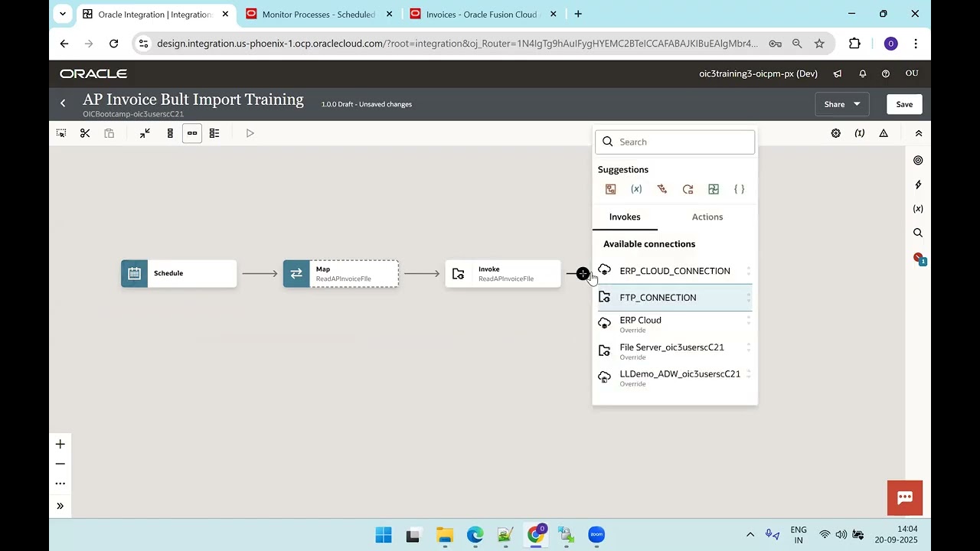Open File Explorer on taskbar

(x=444, y=535)
